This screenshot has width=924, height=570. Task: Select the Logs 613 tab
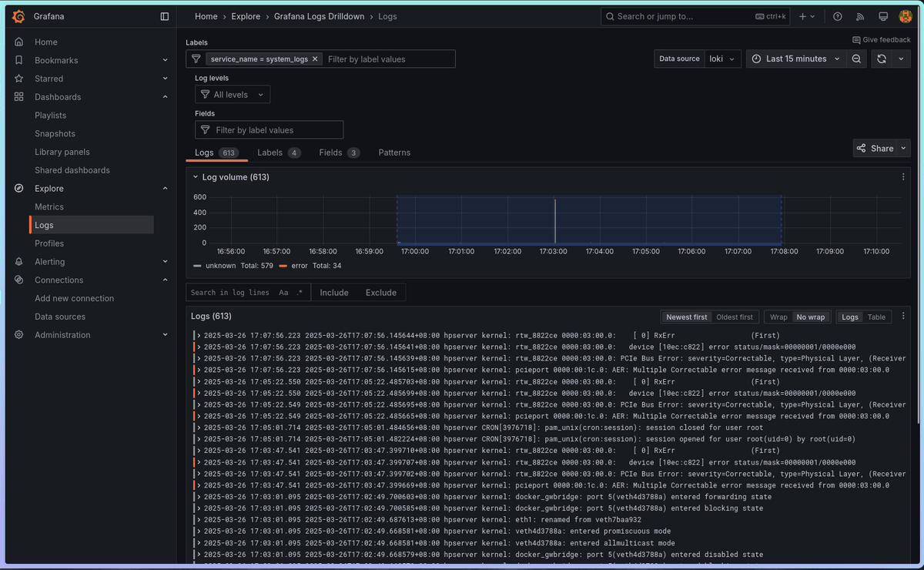[x=216, y=153]
